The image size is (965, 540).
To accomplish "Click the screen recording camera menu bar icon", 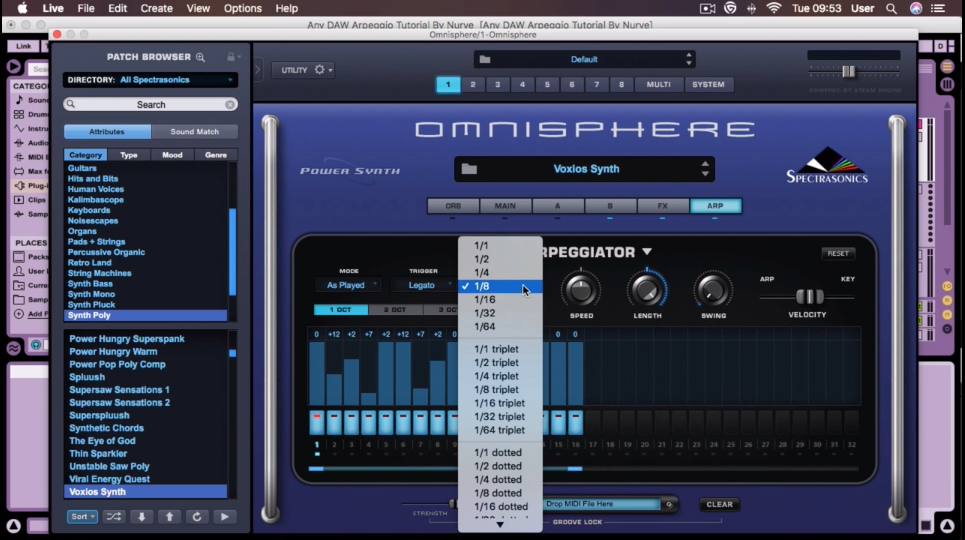I will pyautogui.click(x=708, y=8).
